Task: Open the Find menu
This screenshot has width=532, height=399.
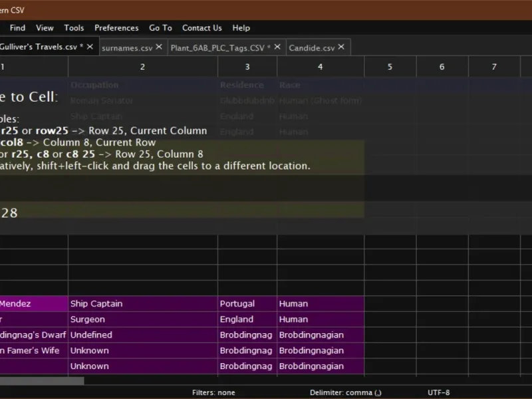Action: [17, 28]
